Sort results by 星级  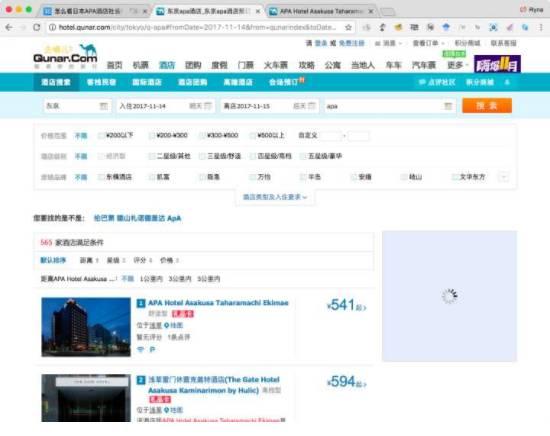[116, 260]
